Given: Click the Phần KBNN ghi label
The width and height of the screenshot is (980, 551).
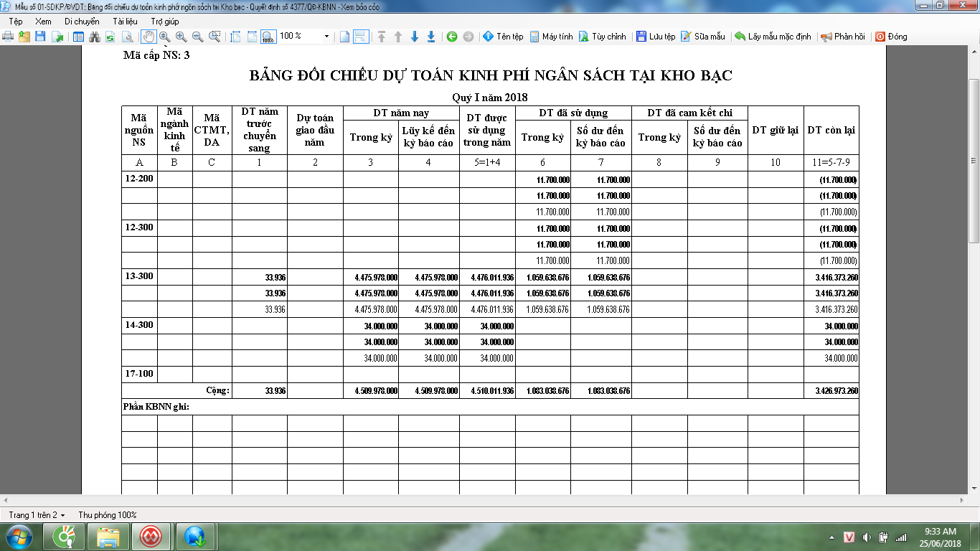Looking at the screenshot, I should point(156,407).
